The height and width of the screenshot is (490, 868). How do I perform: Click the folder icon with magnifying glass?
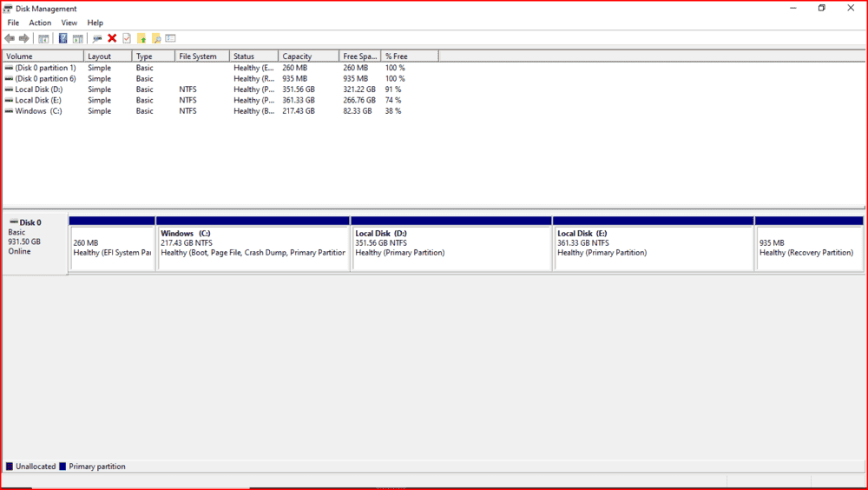(x=156, y=38)
